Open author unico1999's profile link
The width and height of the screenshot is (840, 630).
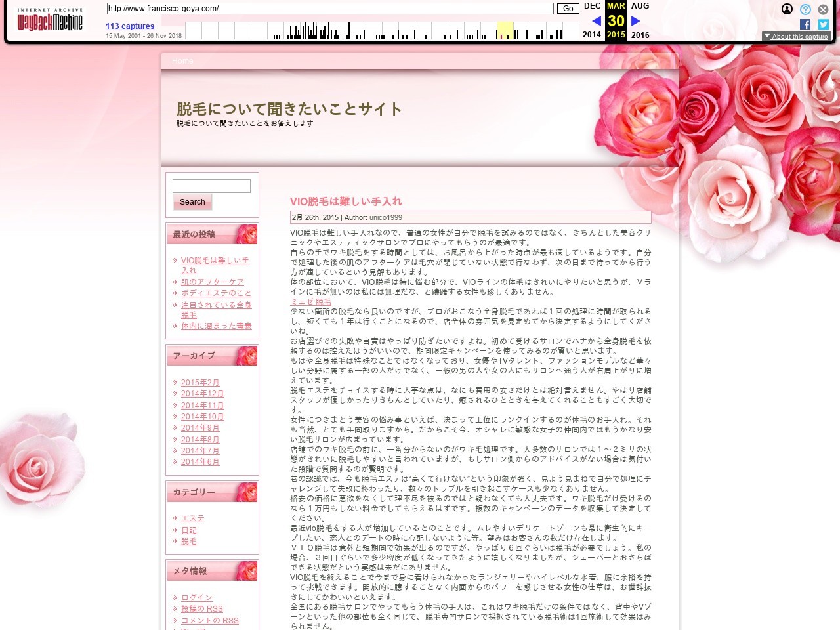[x=386, y=217]
